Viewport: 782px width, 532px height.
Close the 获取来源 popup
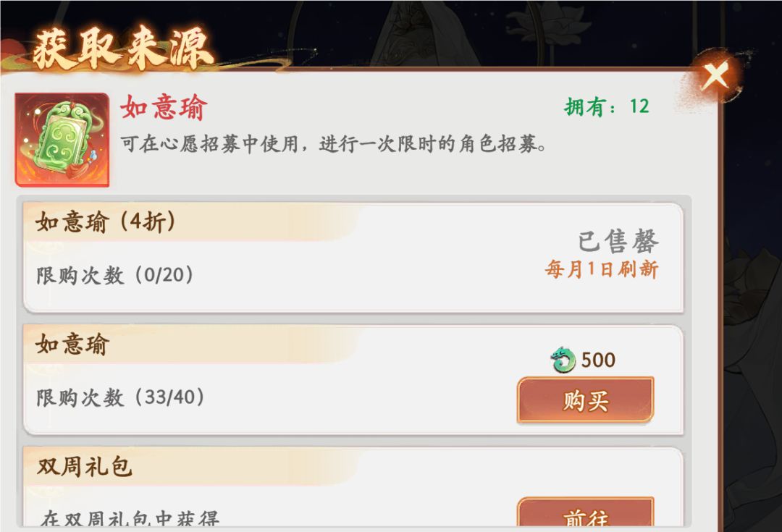tap(716, 76)
